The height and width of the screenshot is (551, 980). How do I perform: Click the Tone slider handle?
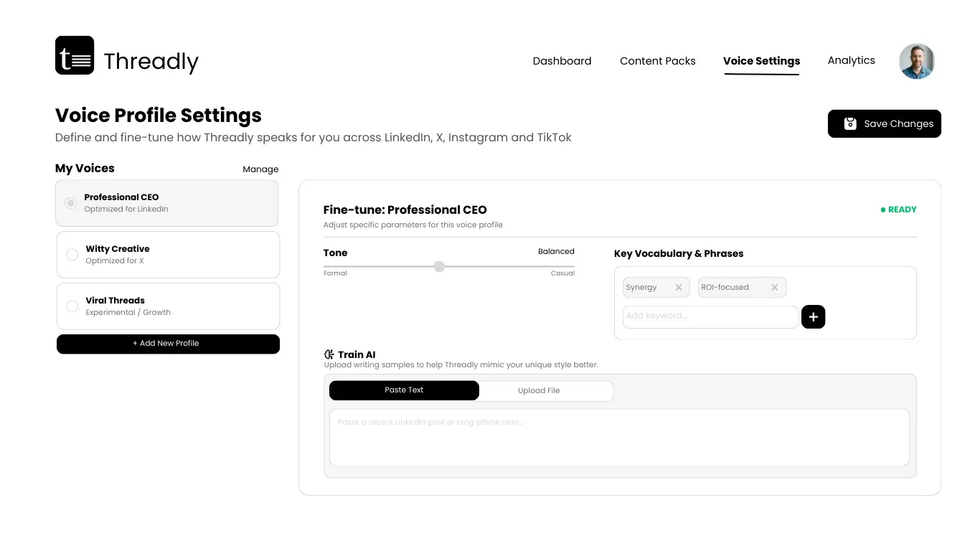(439, 266)
